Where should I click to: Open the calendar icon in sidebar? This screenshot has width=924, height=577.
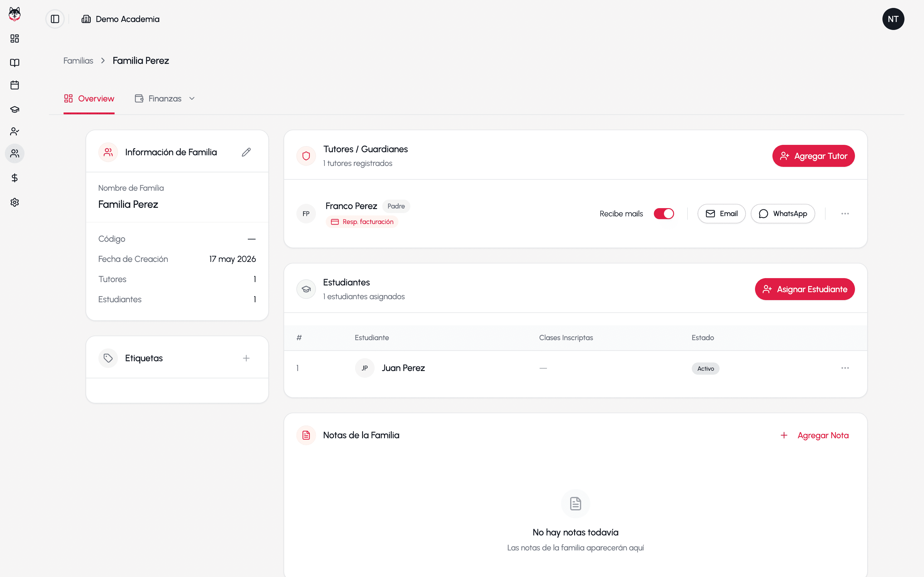[14, 85]
